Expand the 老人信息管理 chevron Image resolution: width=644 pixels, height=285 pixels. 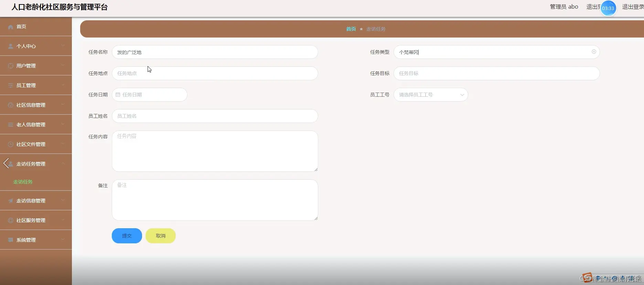click(x=63, y=124)
